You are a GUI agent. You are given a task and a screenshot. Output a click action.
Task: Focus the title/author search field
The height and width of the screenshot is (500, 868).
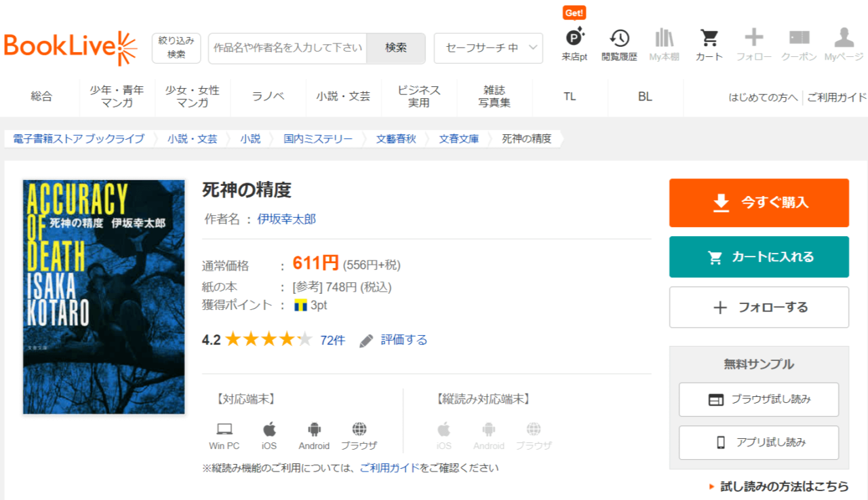coord(288,48)
